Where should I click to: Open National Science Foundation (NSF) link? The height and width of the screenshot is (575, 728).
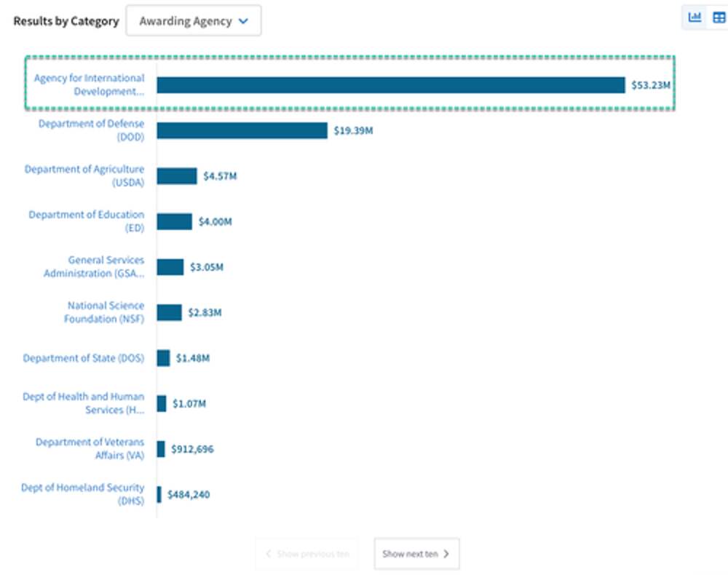pos(104,312)
